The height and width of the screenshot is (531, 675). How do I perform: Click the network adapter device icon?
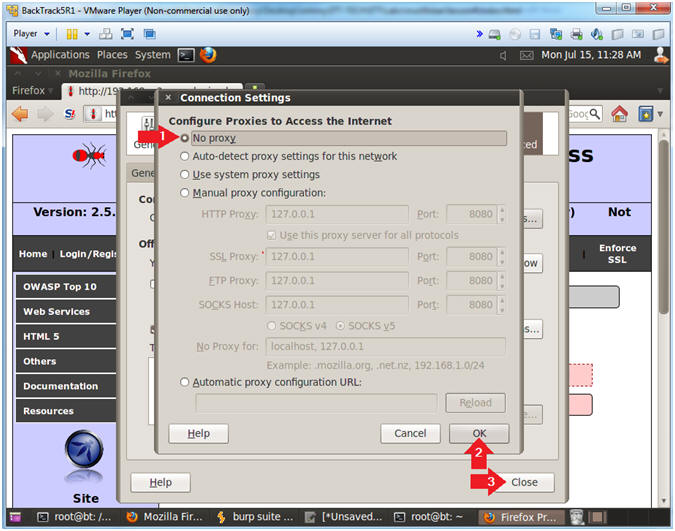click(556, 34)
